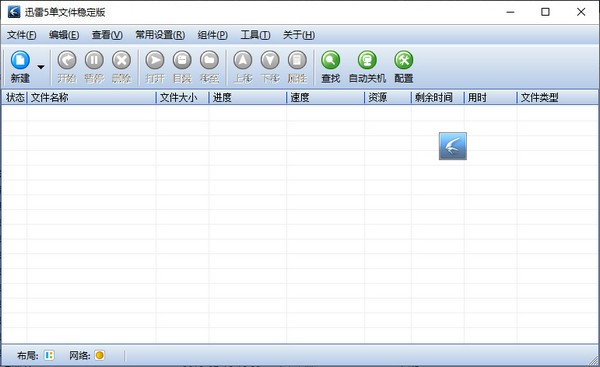Close the Xunlei window
Image resolution: width=600 pixels, height=367 pixels.
click(x=581, y=12)
